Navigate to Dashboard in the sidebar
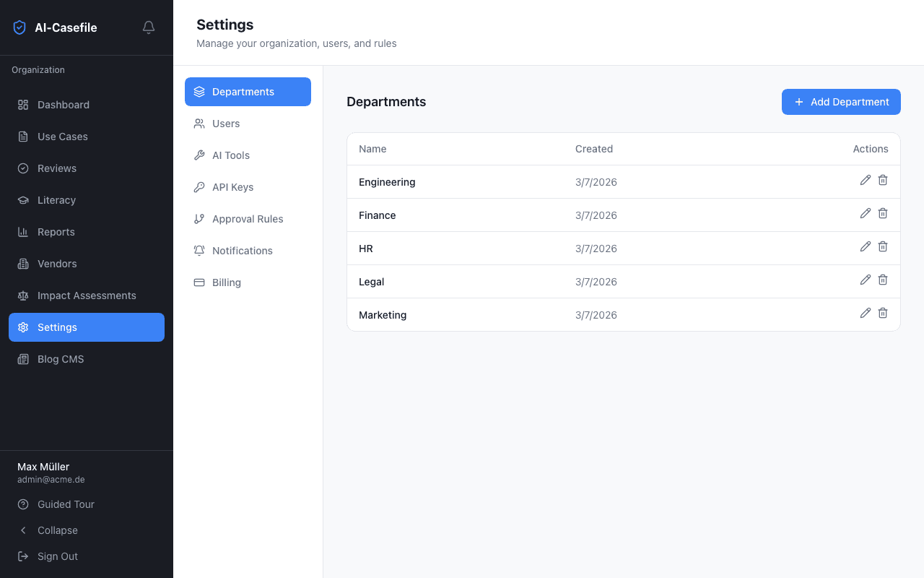Image resolution: width=924 pixels, height=578 pixels. tap(64, 105)
